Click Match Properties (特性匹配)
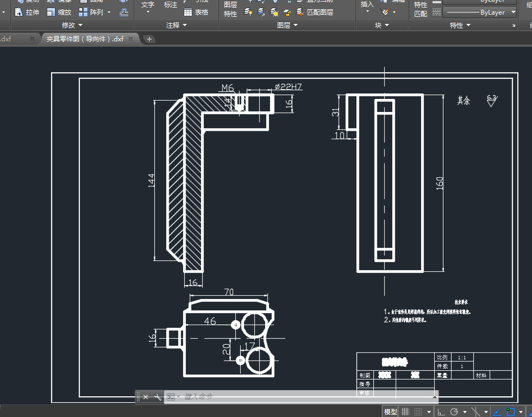532x417 pixels. point(421,9)
